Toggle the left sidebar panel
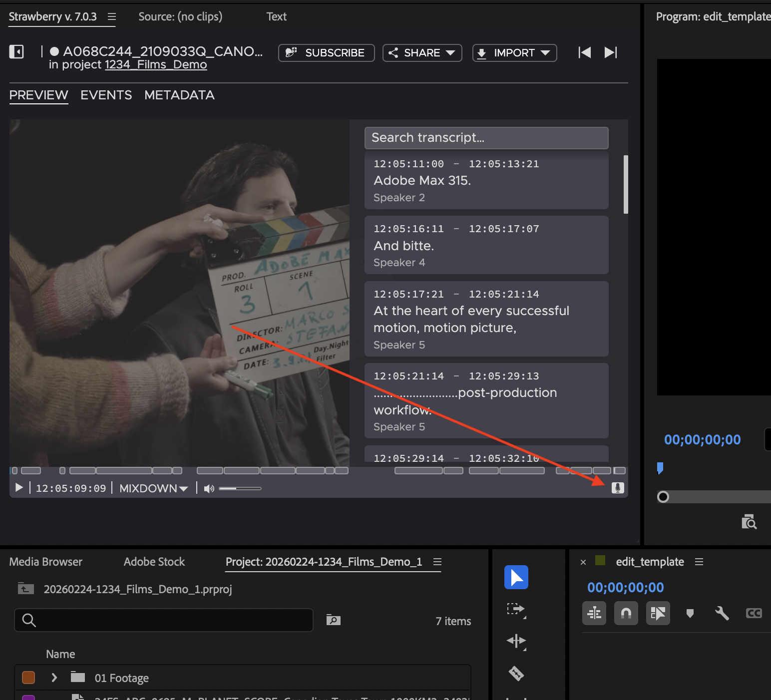Viewport: 771px width, 700px height. tap(16, 51)
